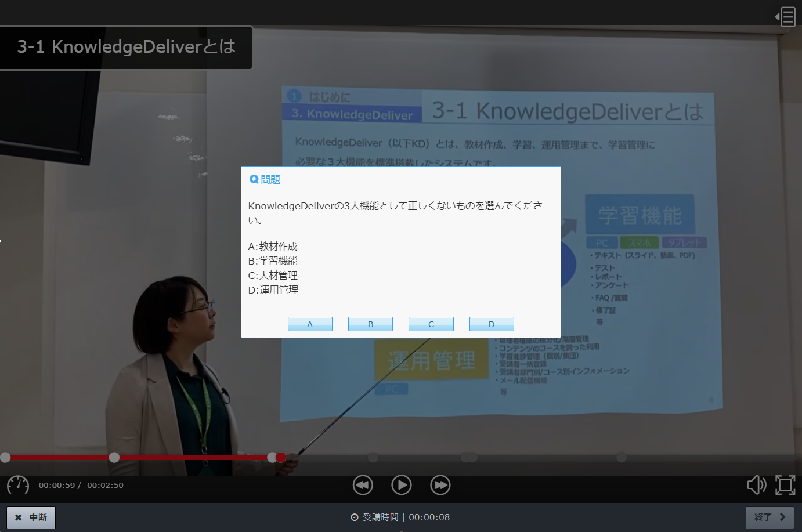Choose answer D in the quiz dialog
Viewport: 802px width, 532px height.
(x=492, y=324)
